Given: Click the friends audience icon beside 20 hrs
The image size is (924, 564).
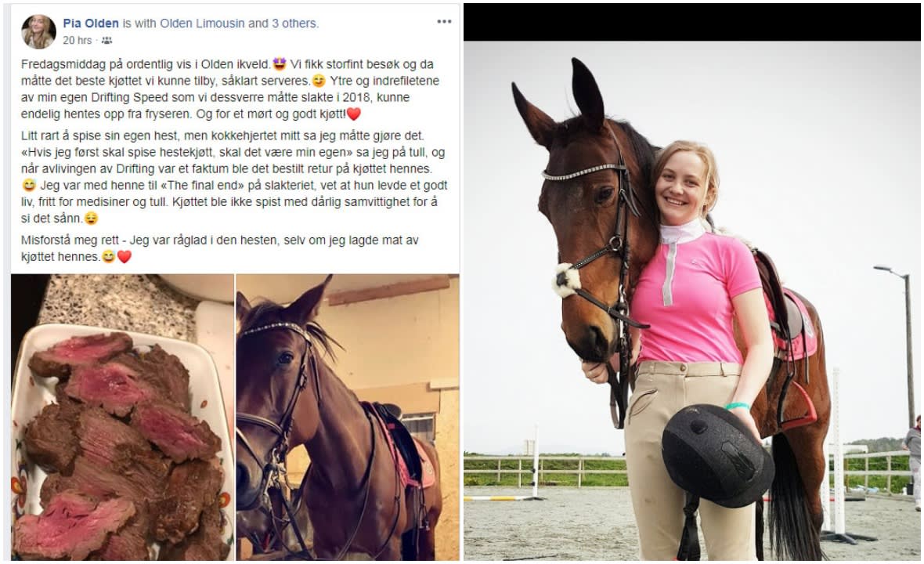Looking at the screenshot, I should pyautogui.click(x=106, y=41).
